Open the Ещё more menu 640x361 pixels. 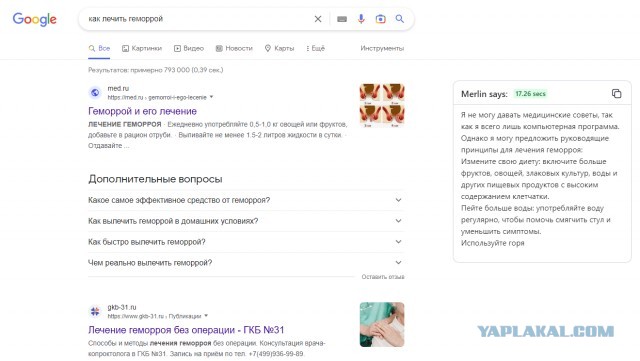tap(316, 48)
